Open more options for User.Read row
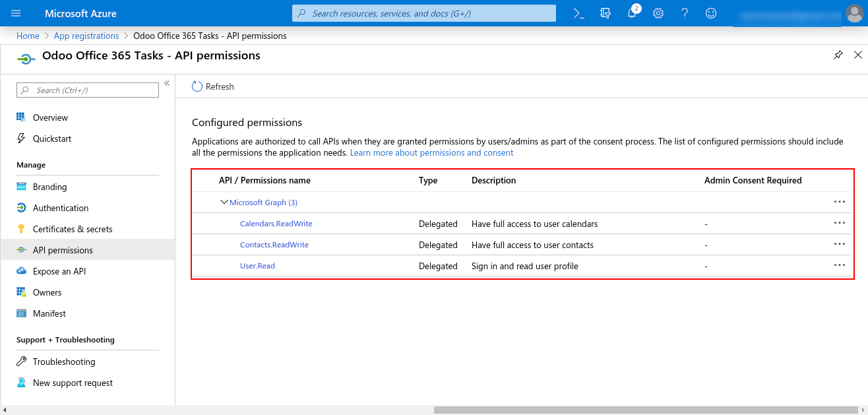This screenshot has width=868, height=415. coord(839,265)
